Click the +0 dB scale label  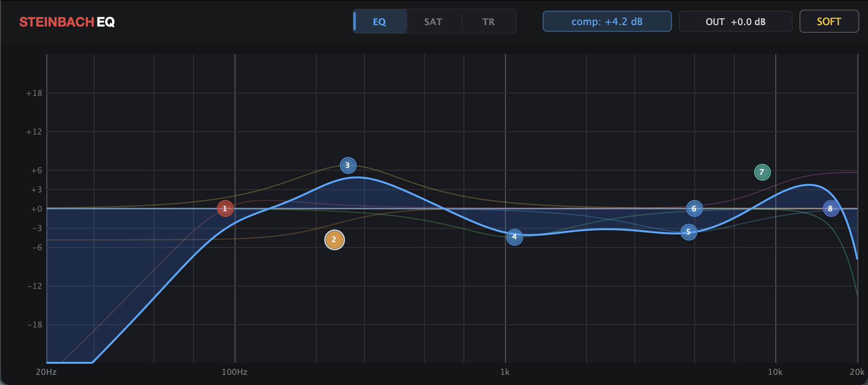point(37,209)
